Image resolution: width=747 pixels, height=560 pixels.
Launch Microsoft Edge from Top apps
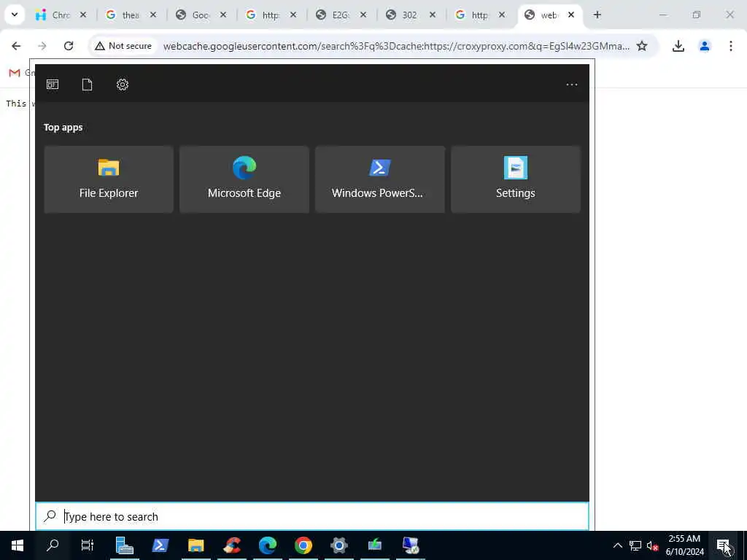coord(244,179)
